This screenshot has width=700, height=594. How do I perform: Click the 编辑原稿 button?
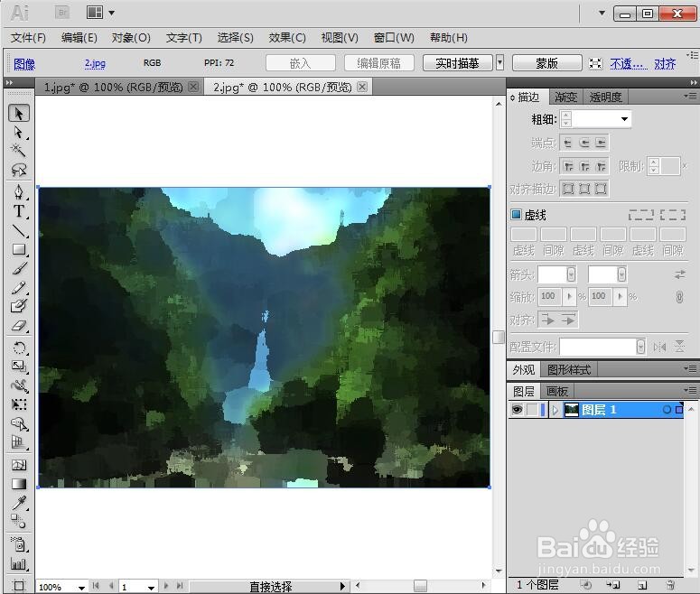click(379, 63)
